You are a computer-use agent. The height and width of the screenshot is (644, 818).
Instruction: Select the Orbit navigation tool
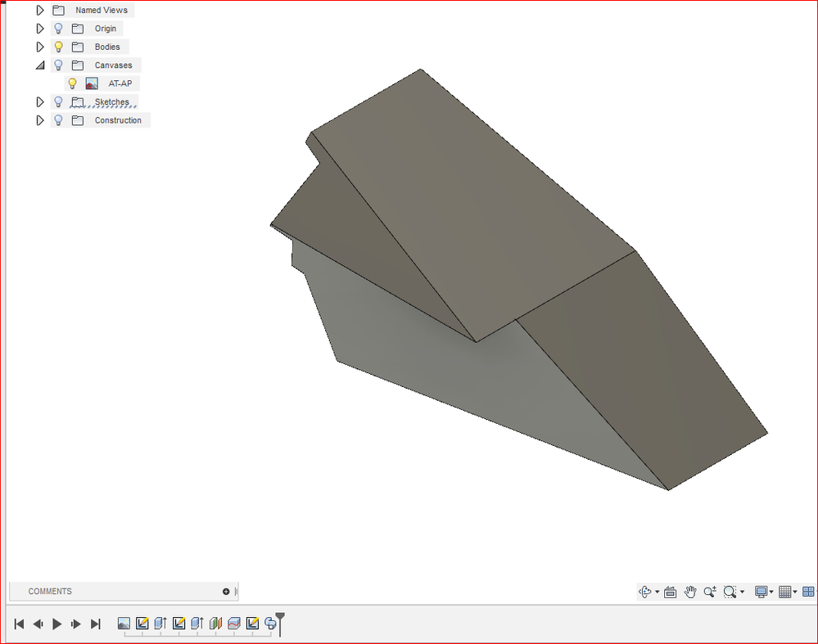pos(645,592)
